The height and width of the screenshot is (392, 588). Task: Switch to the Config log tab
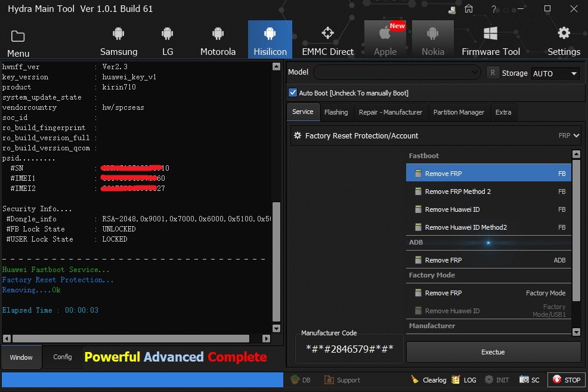tap(63, 357)
